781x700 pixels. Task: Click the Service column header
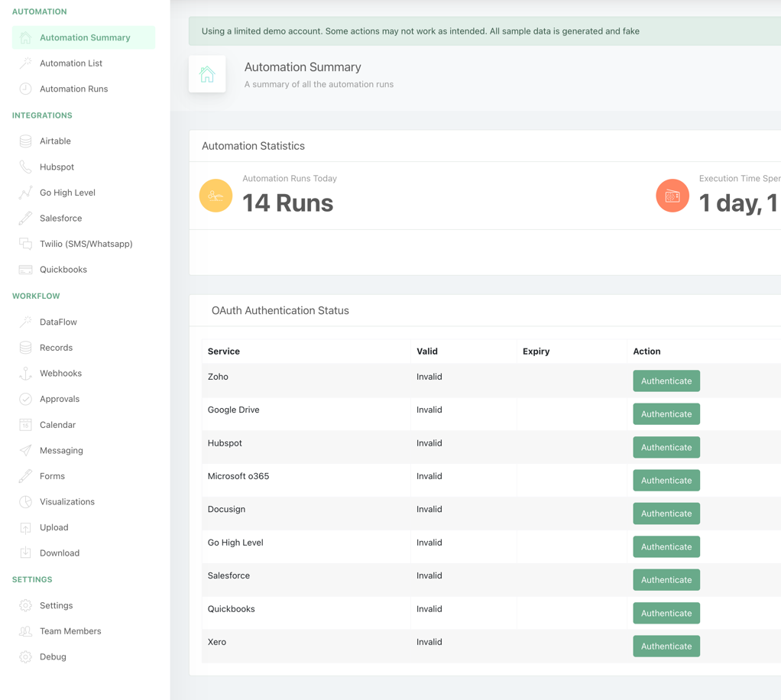pos(224,352)
